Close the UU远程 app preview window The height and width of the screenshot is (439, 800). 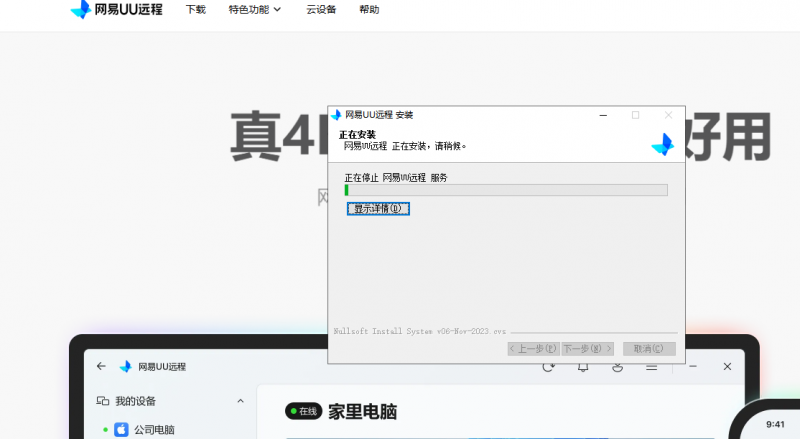pos(727,367)
